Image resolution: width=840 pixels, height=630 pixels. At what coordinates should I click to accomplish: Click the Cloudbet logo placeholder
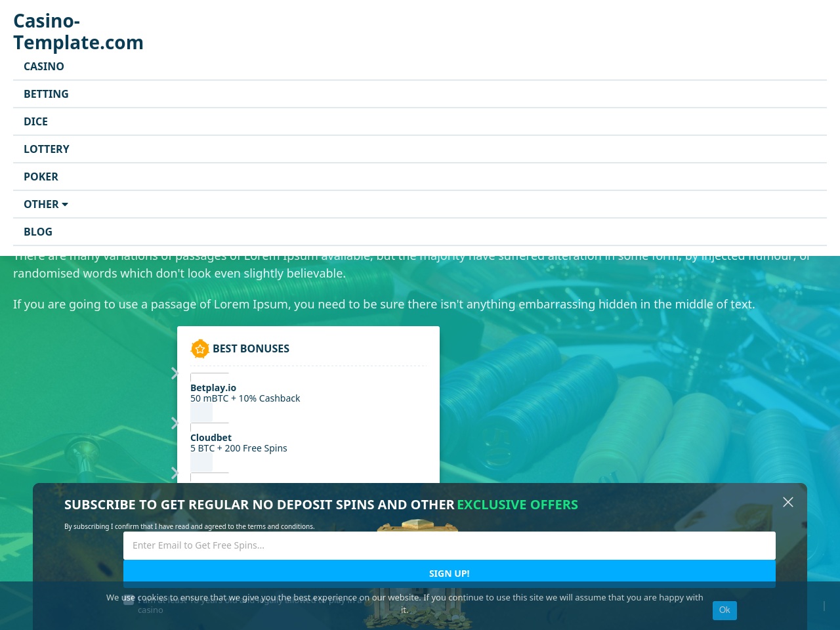[x=209, y=427]
